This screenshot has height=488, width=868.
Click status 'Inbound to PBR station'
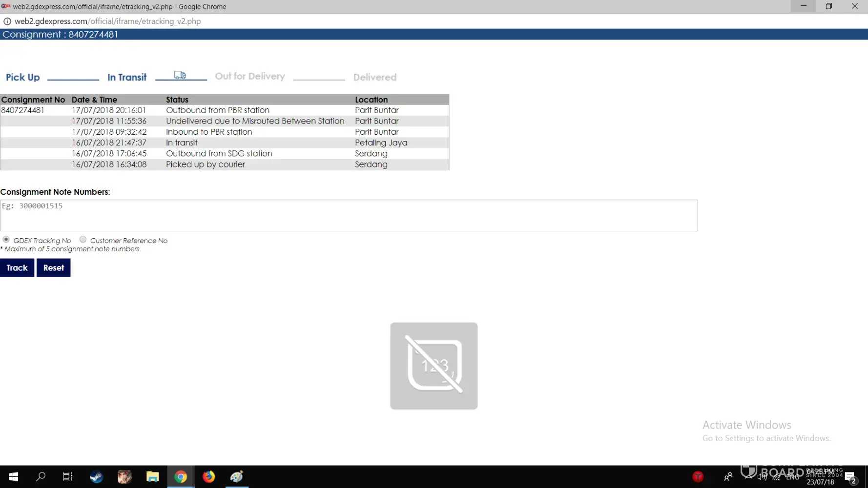[209, 132]
